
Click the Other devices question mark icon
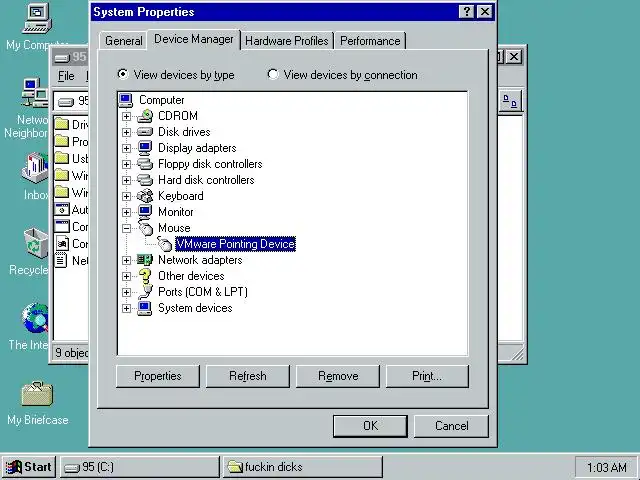click(145, 276)
